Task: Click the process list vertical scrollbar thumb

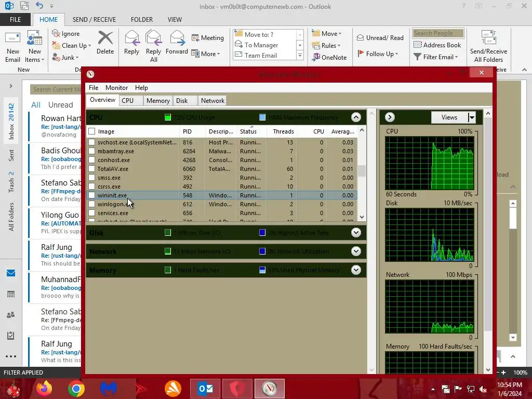Action: [362, 171]
